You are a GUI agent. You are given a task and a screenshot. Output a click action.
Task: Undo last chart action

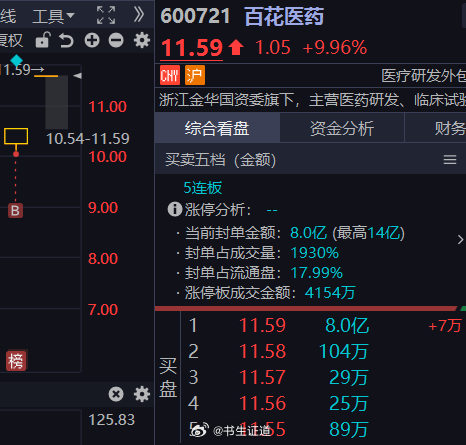pos(66,41)
